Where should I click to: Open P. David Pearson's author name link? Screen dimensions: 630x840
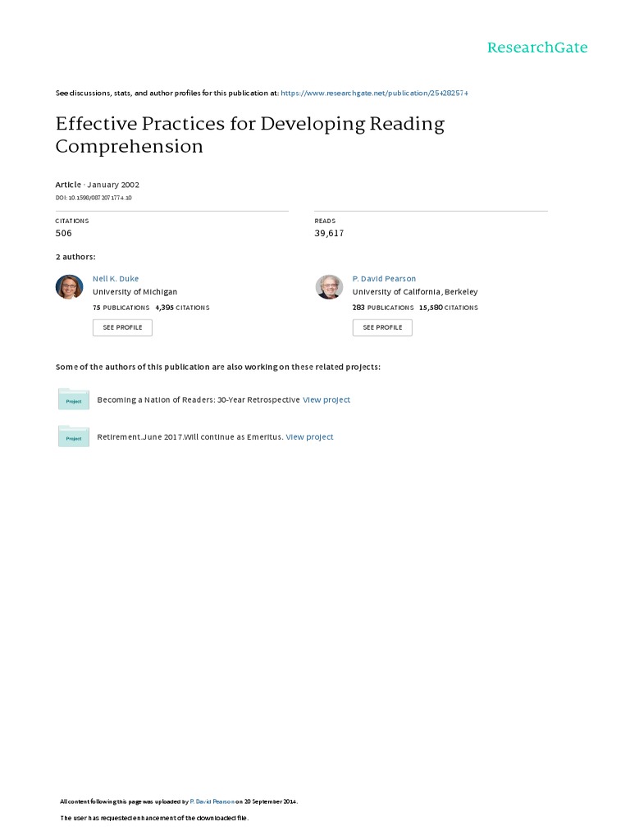[384, 279]
